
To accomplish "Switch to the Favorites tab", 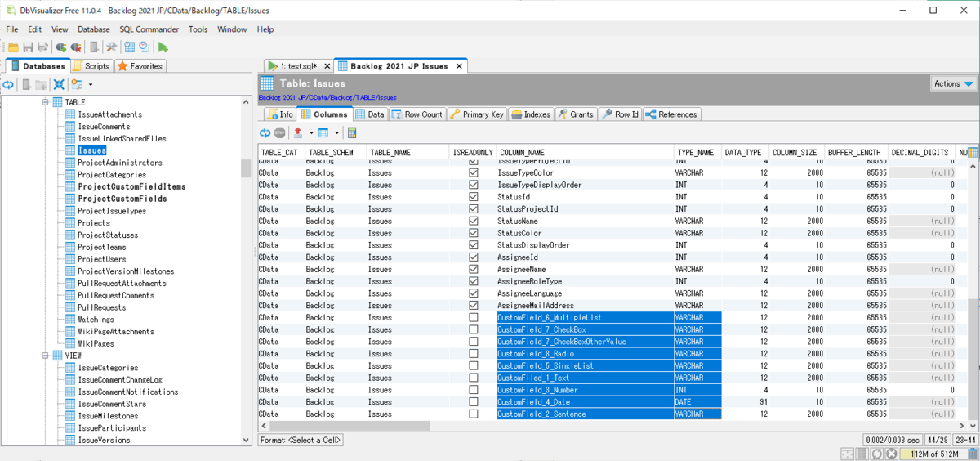I will pos(140,66).
